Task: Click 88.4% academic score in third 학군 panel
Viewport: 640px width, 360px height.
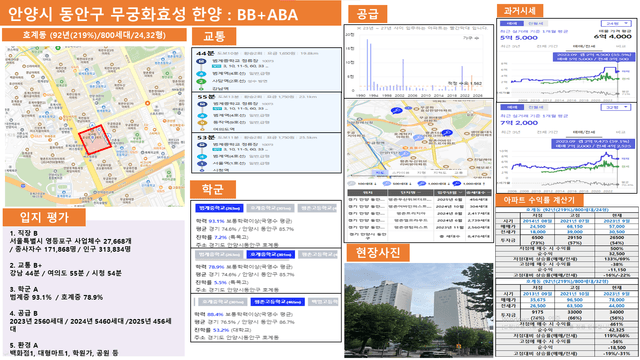Action: pos(215,314)
